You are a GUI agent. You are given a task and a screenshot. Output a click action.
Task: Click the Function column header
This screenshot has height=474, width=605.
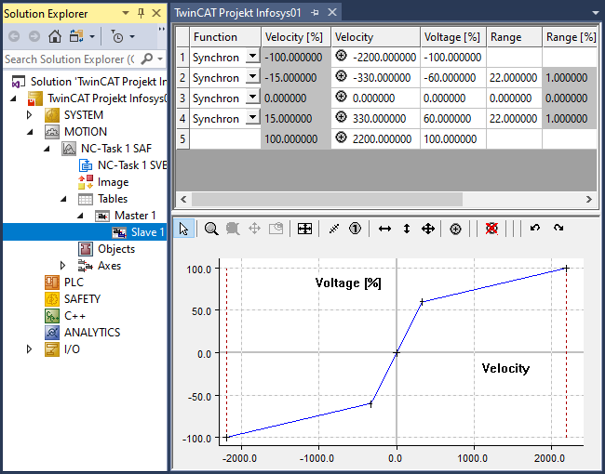pos(225,37)
